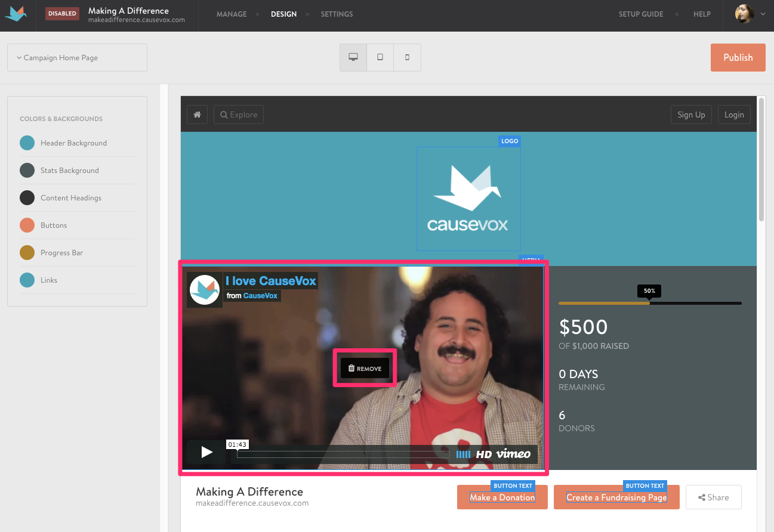
Task: Edit Make a Donation button text
Action: click(x=502, y=497)
